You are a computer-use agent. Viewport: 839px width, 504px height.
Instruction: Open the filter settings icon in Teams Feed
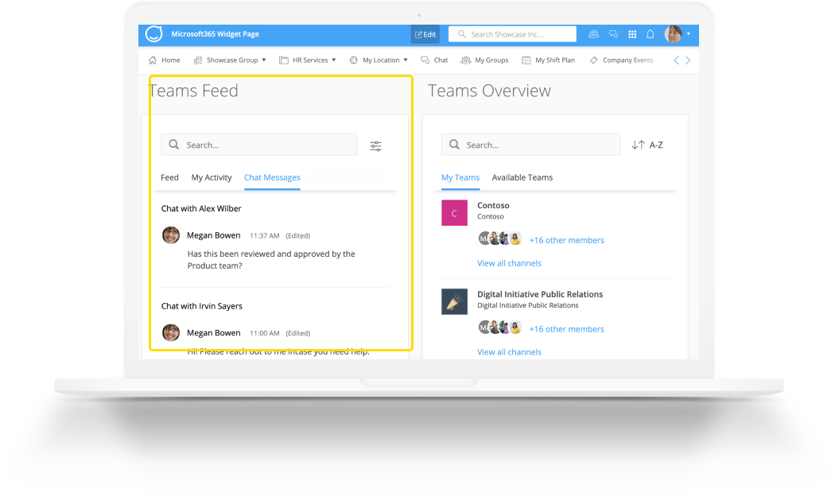click(375, 145)
